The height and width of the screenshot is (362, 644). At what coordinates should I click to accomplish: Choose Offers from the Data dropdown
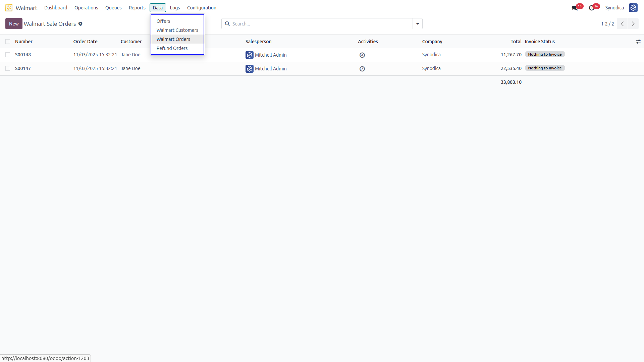pyautogui.click(x=177, y=21)
